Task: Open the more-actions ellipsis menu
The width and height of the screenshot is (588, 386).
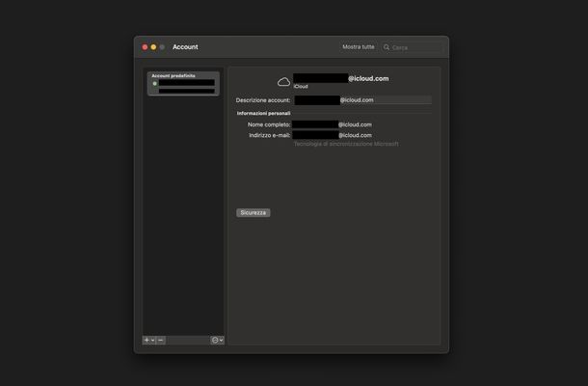Action: 217,340
